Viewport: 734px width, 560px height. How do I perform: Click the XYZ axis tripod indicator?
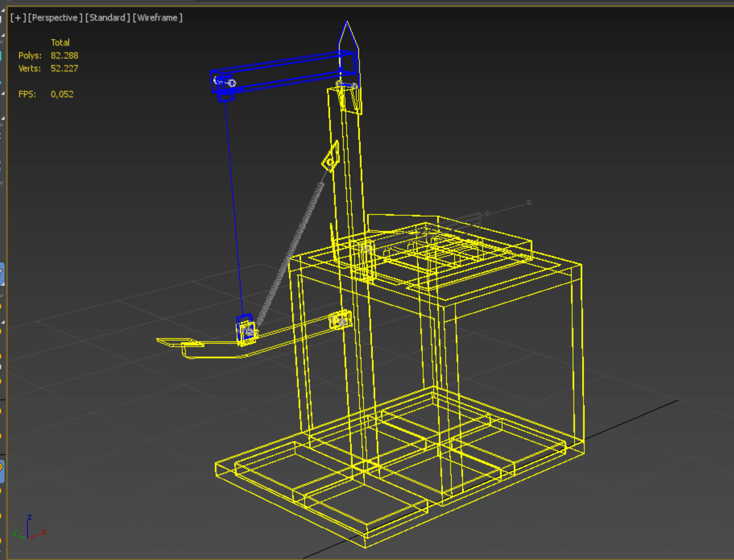[x=28, y=528]
